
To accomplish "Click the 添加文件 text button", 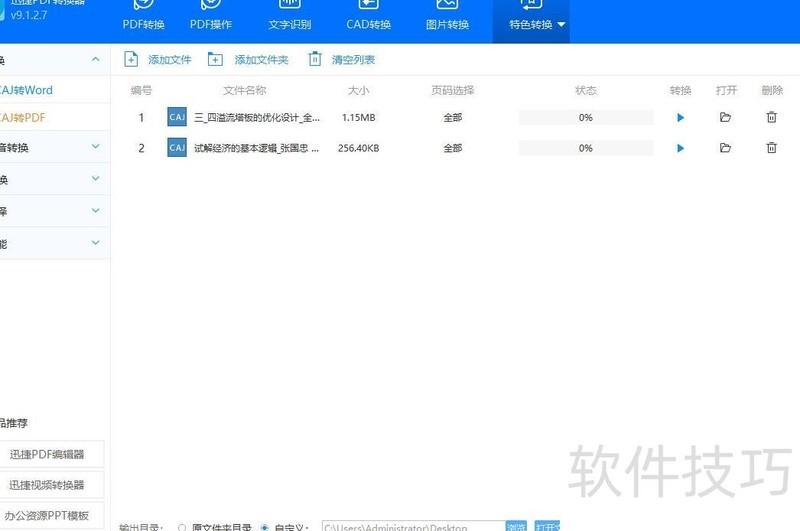I will point(169,60).
